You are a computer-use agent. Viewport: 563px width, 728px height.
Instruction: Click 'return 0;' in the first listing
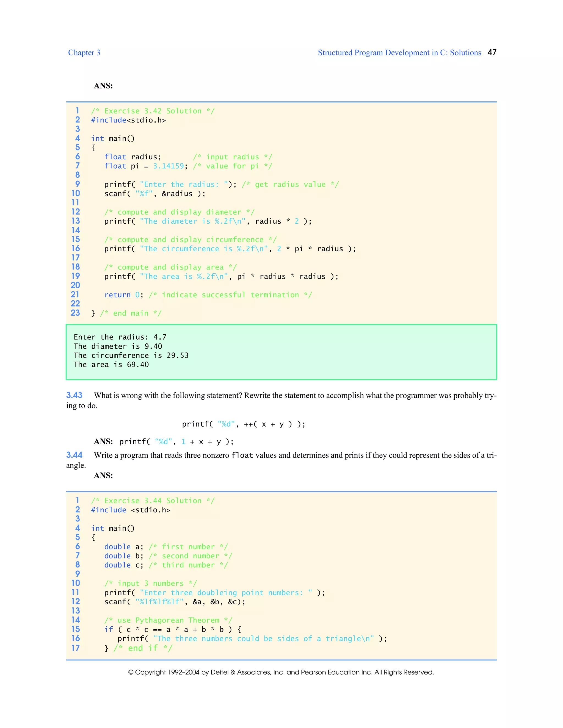click(x=124, y=295)
